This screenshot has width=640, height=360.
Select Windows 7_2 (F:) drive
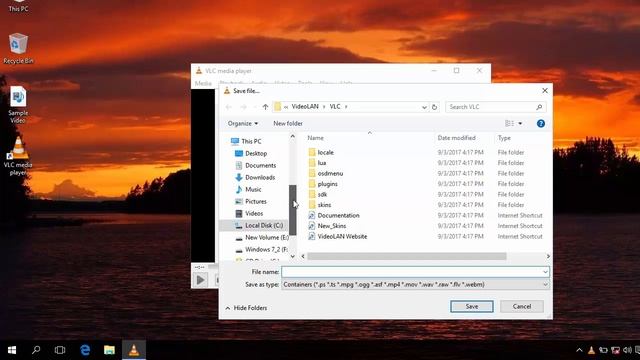click(262, 249)
